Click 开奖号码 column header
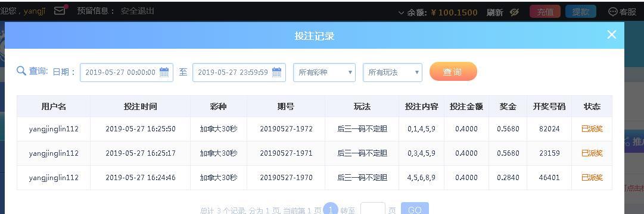Screen dimensions: 644x214 click(x=549, y=106)
